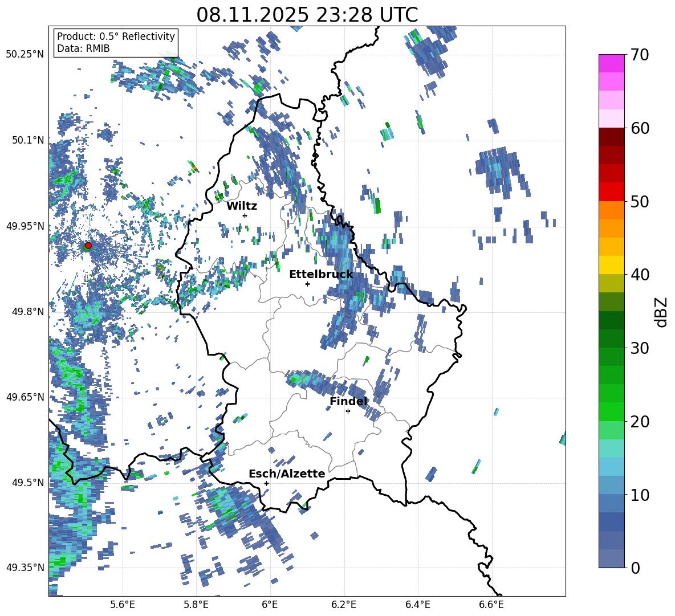Click the colorbar tick label 50
The width and height of the screenshot is (675, 616).
click(640, 201)
